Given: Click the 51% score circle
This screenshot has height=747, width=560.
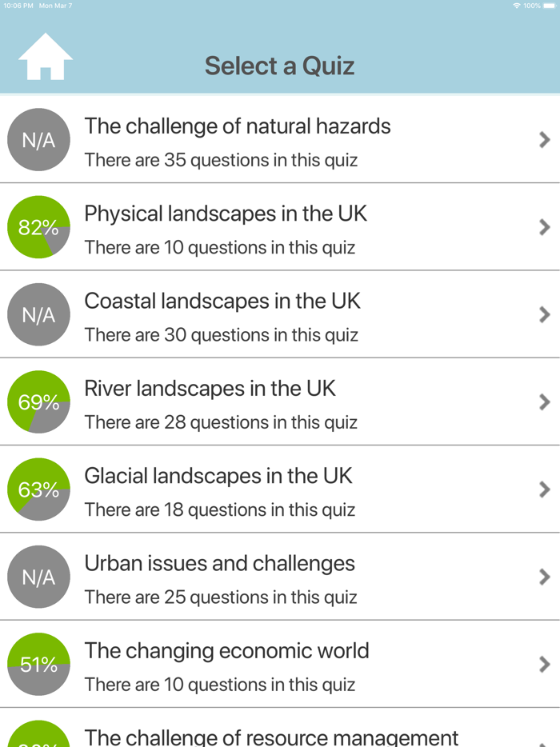Looking at the screenshot, I should pos(38,664).
